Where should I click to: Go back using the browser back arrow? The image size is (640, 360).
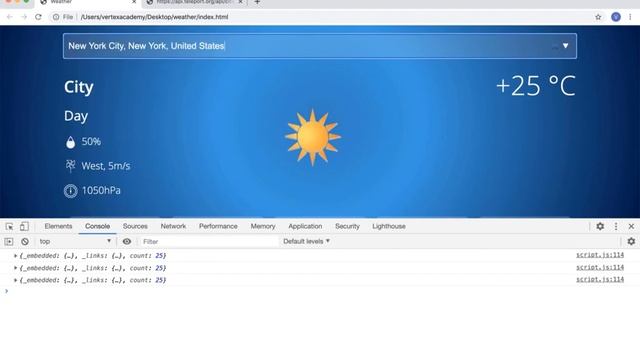click(9, 17)
